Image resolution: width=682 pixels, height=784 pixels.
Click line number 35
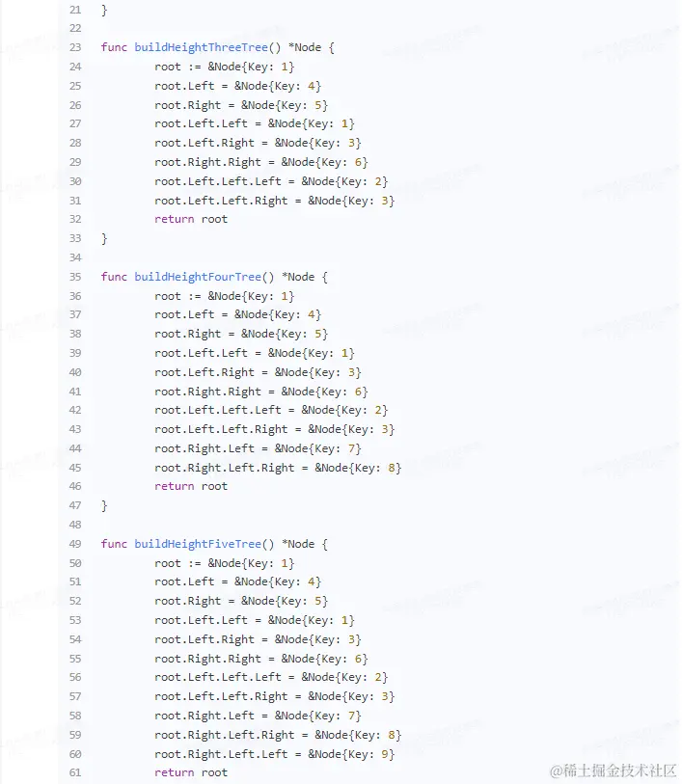(x=75, y=277)
